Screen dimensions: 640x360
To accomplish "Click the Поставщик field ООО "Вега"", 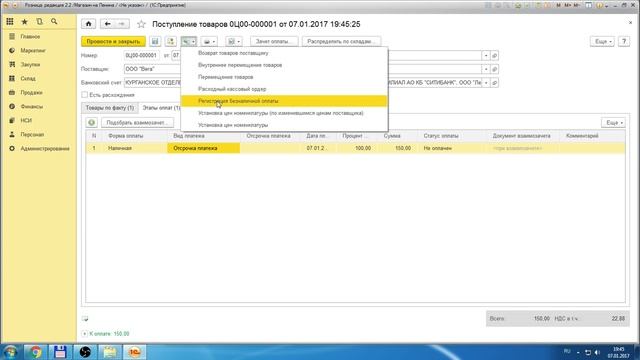I will pyautogui.click(x=153, y=69).
